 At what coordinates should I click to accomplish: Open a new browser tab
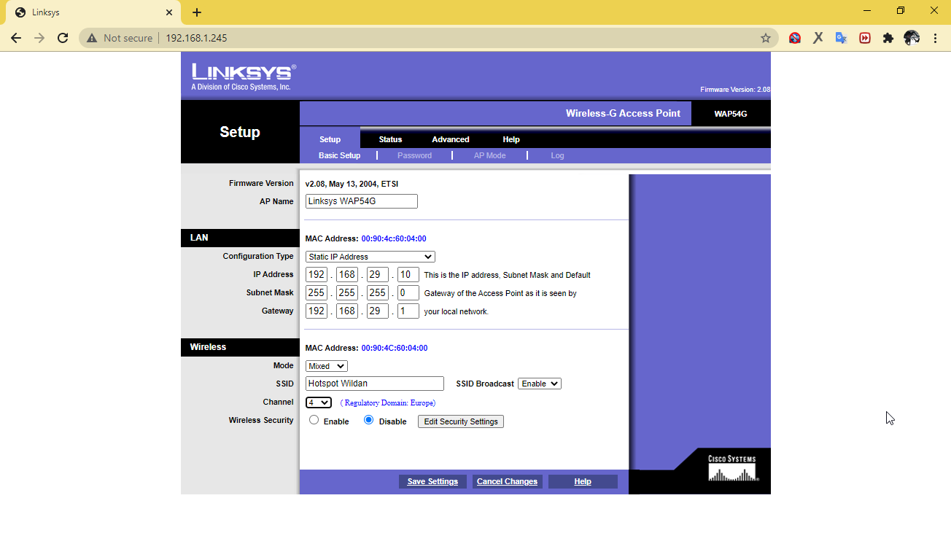(197, 12)
